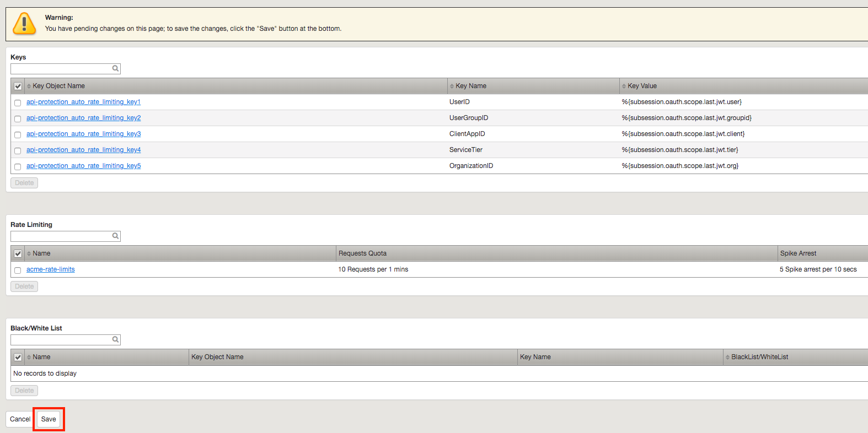Click key value ending in jwt.org}
The width and height of the screenshot is (868, 433).
[680, 166]
